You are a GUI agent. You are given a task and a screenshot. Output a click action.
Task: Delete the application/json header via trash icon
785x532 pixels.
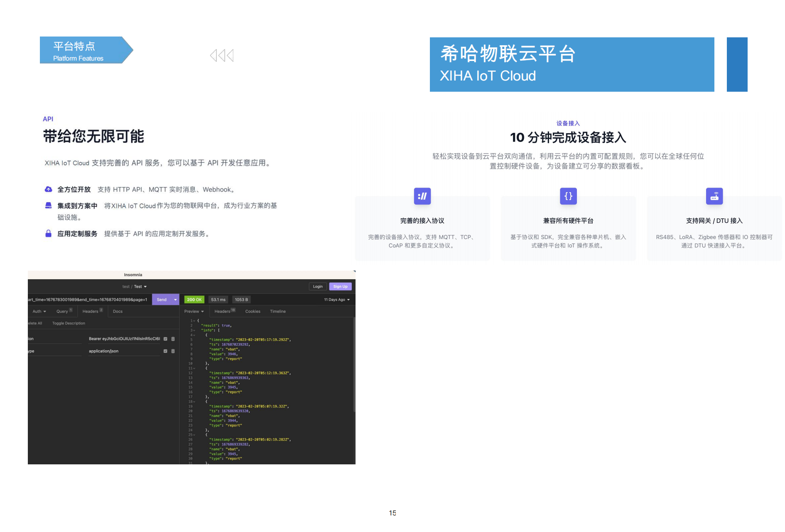point(173,351)
